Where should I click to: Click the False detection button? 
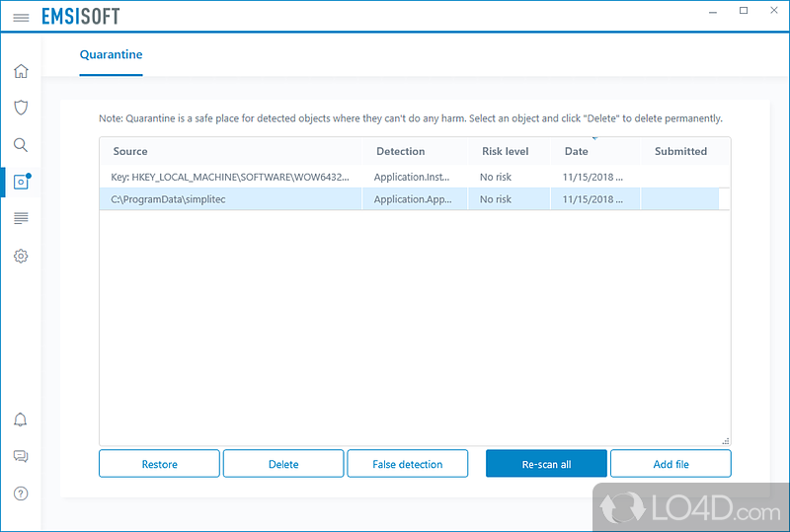click(407, 464)
